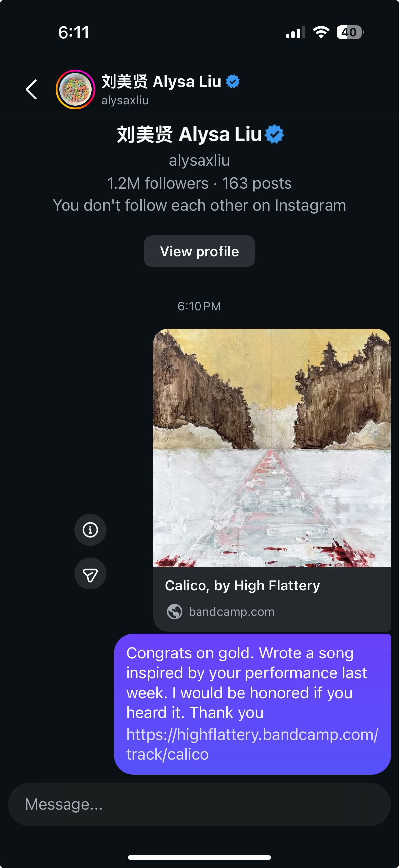Tap the Wi-Fi icon in the status bar

[x=321, y=32]
